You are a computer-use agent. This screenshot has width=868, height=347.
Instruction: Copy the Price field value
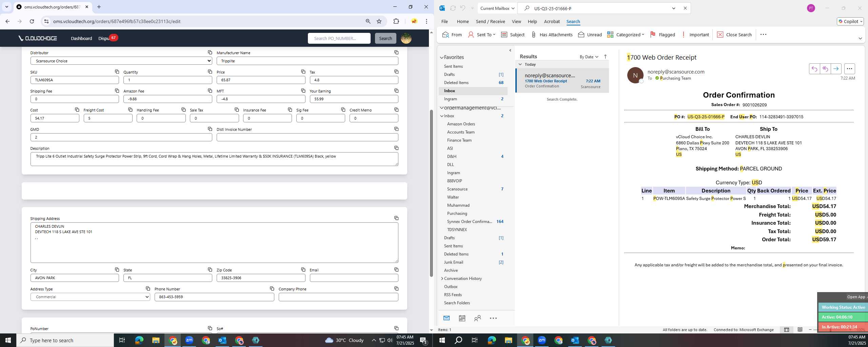coord(303,72)
